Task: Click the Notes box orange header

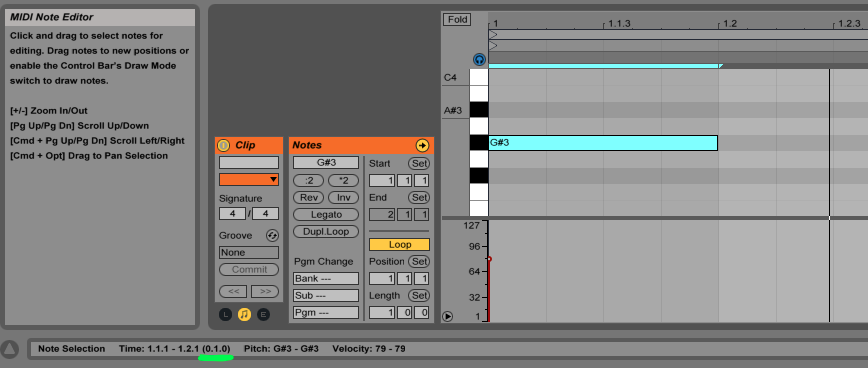Action: [x=361, y=146]
